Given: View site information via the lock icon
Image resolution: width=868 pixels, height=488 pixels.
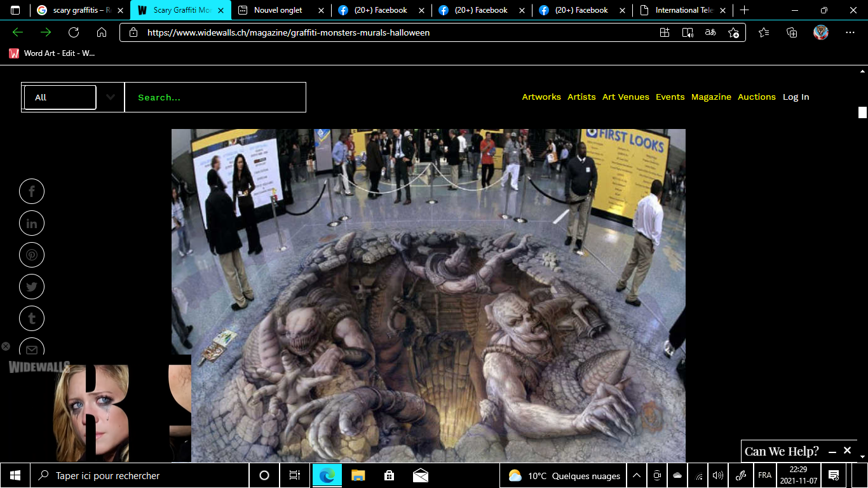Looking at the screenshot, I should 133,32.
